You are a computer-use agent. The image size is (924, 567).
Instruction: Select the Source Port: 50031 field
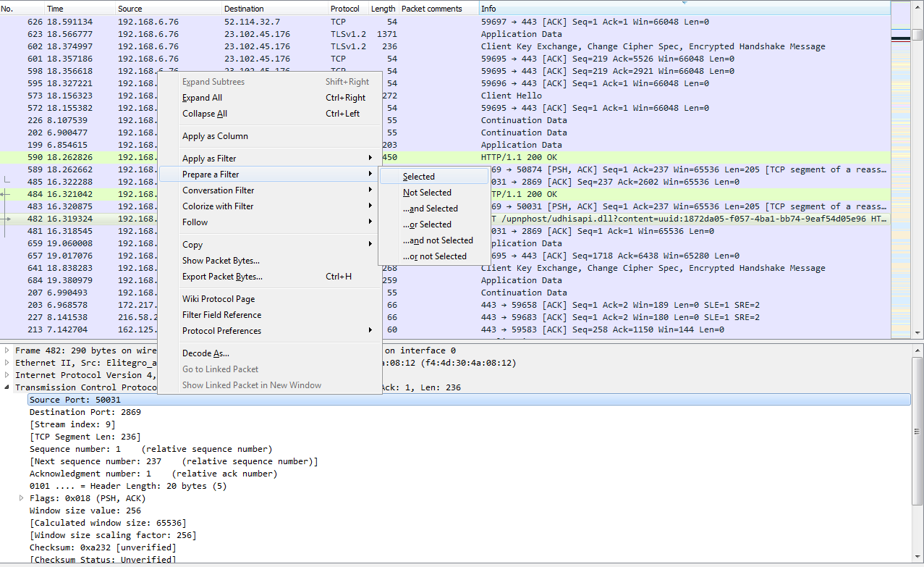click(x=75, y=400)
